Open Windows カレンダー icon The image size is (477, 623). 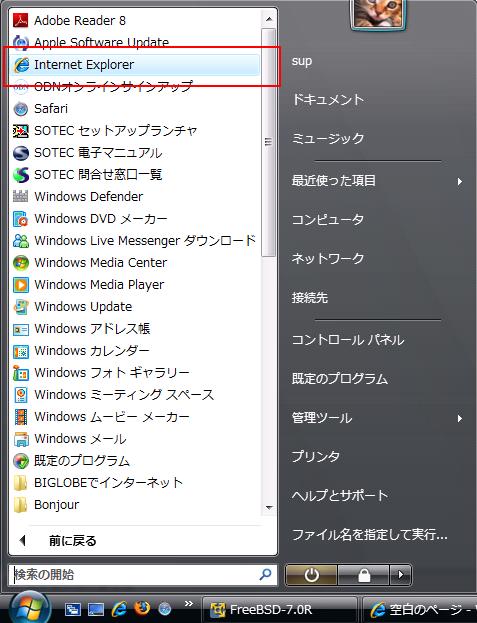[x=20, y=351]
